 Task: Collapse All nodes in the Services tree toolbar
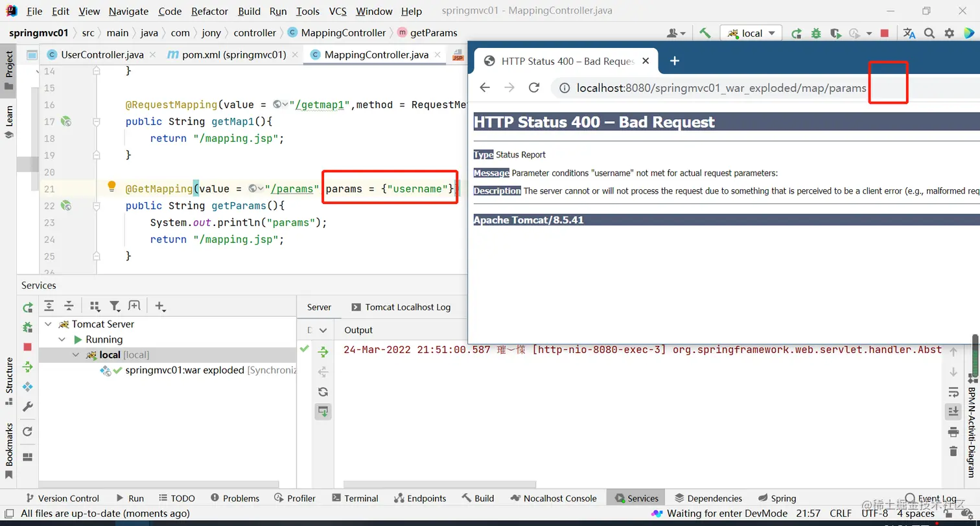69,306
